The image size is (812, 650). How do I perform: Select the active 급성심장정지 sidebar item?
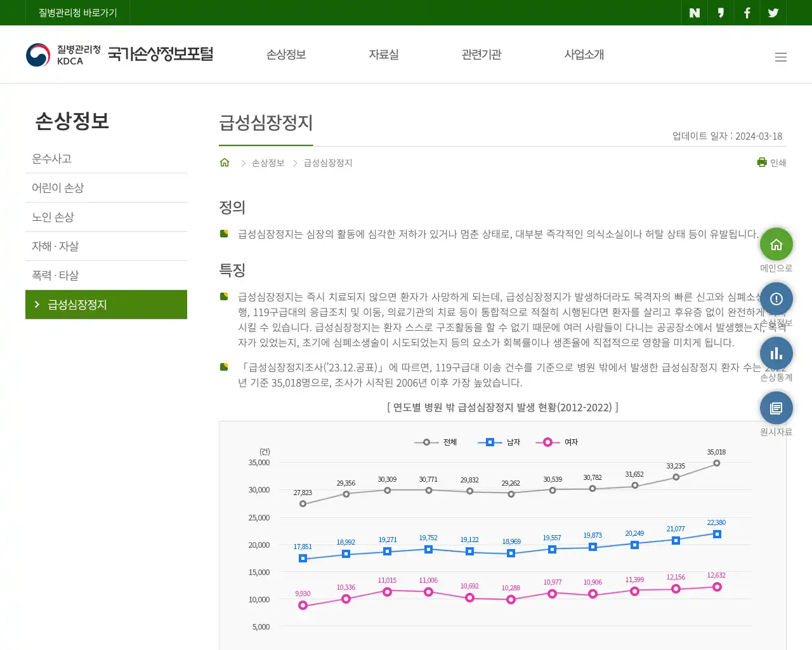coord(106,305)
